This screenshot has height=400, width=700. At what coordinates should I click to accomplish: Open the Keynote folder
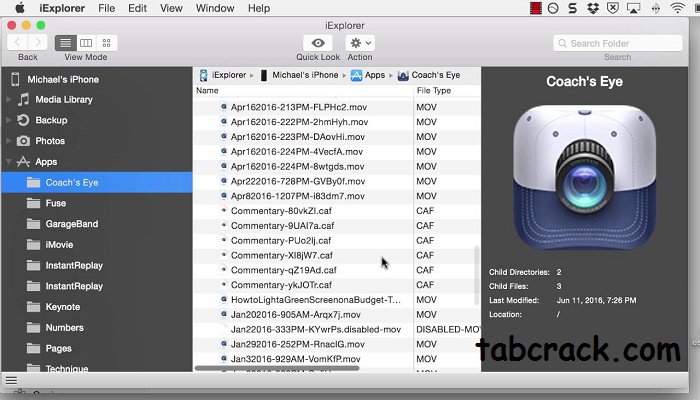coord(97,307)
